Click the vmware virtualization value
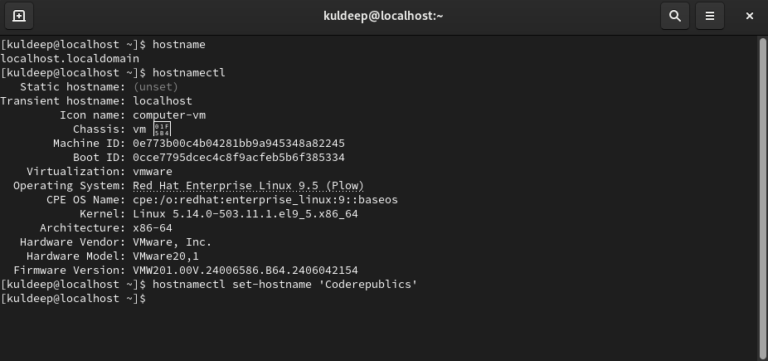This screenshot has width=768, height=361. [152, 172]
